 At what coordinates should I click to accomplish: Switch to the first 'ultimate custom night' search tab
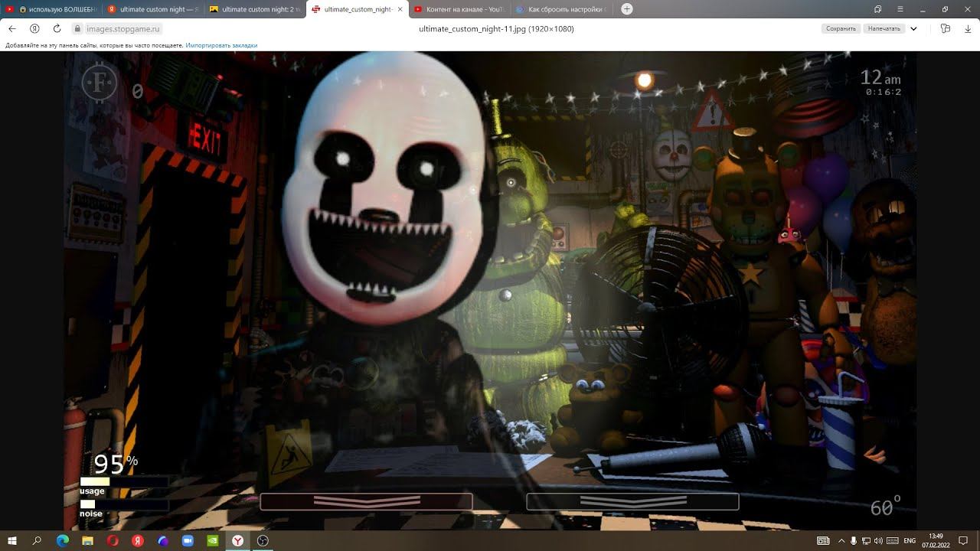[152, 9]
